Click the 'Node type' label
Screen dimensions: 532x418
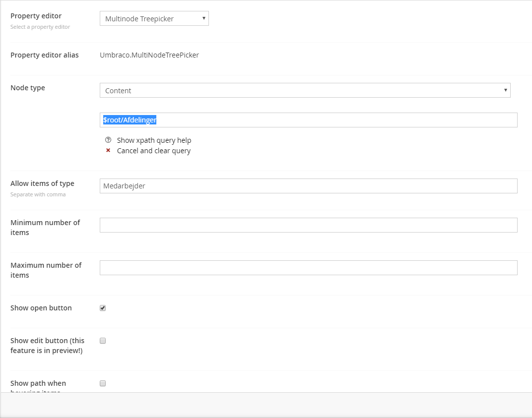click(x=28, y=88)
